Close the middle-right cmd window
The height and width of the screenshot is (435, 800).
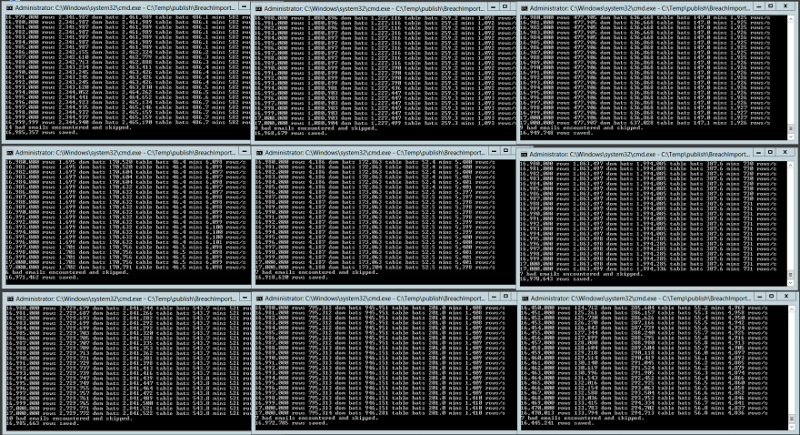[786, 152]
